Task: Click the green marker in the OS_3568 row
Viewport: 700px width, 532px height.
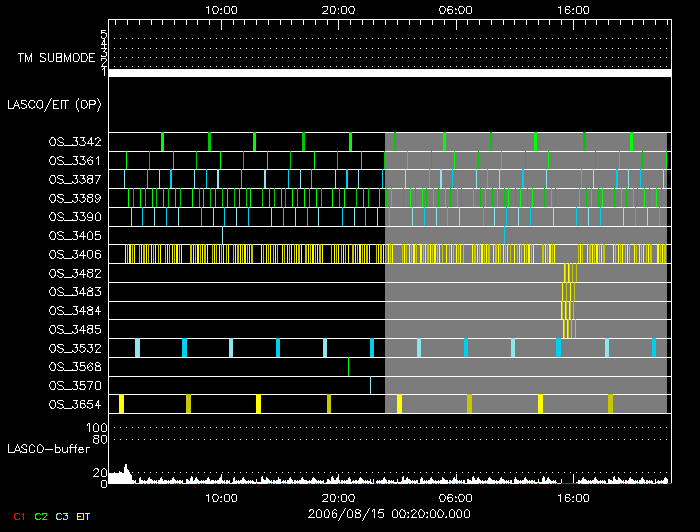Action: (x=349, y=366)
